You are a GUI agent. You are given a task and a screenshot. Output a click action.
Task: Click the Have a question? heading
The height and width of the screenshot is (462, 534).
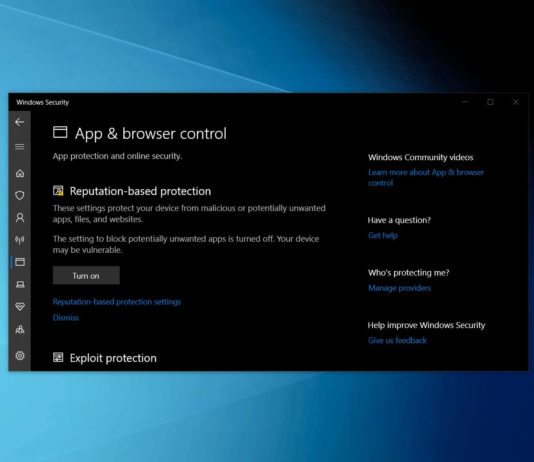(399, 220)
